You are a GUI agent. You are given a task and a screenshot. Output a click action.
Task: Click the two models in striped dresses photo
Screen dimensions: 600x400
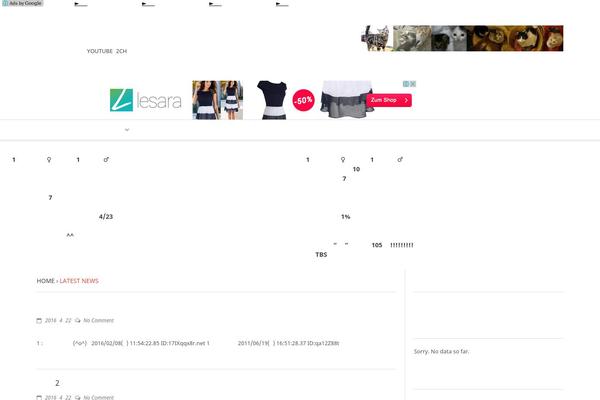coord(217,100)
